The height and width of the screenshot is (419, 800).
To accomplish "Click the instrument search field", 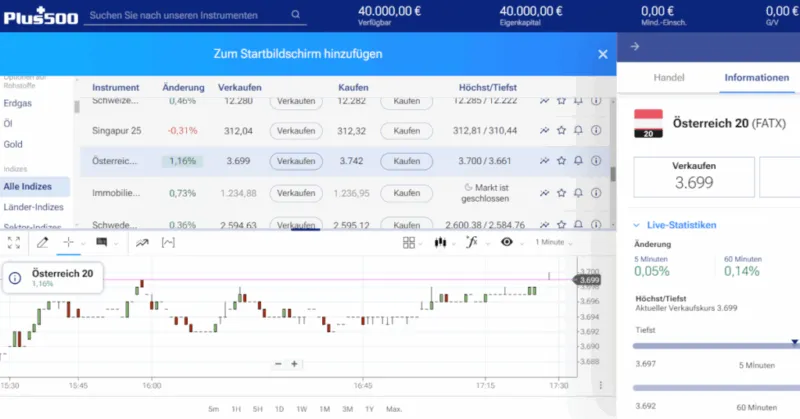I will pos(195,15).
